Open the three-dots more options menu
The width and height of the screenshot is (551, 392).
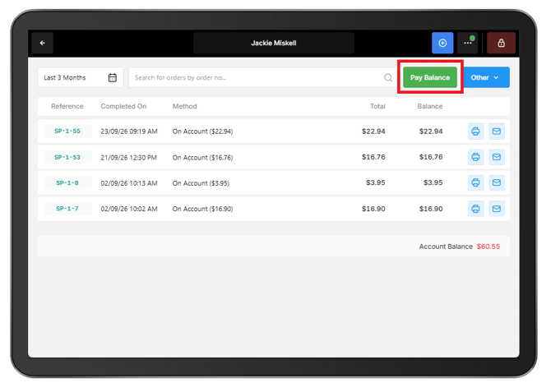[468, 43]
